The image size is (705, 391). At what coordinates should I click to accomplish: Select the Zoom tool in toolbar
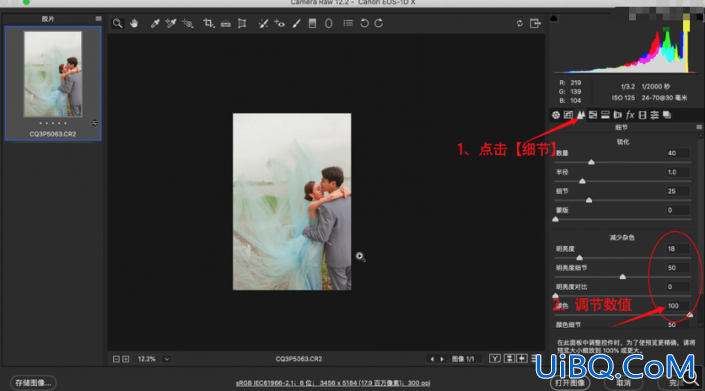pyautogui.click(x=117, y=23)
